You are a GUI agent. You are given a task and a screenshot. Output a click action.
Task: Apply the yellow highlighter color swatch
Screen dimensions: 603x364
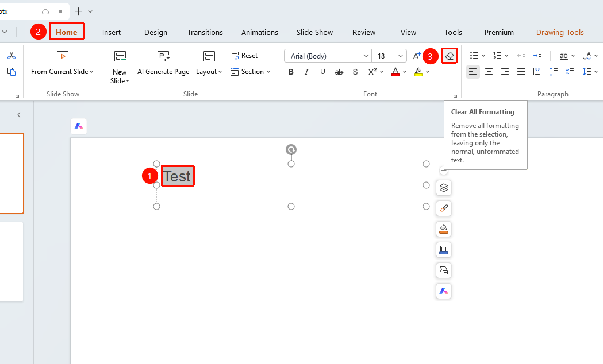pyautogui.click(x=418, y=72)
